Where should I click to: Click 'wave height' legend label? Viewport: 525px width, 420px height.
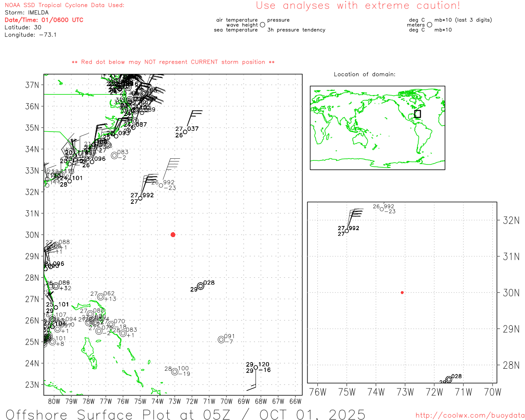[242, 25]
